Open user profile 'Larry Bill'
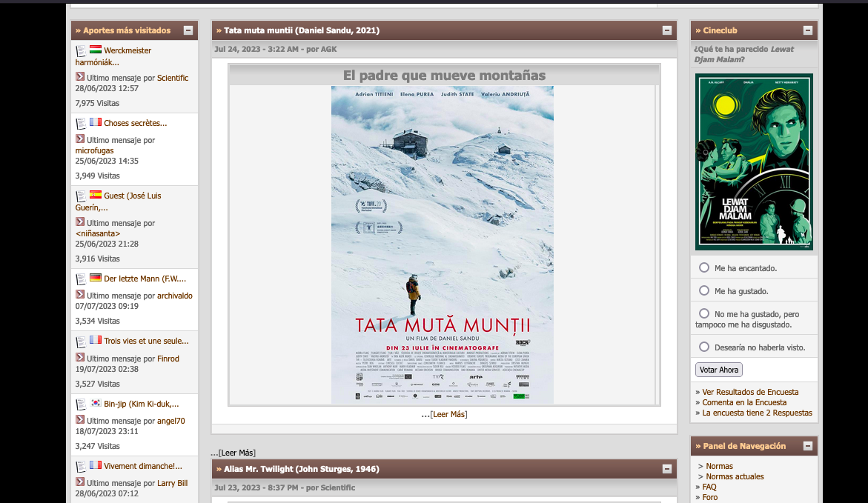Screen dimensions: 868x503 coord(172,483)
